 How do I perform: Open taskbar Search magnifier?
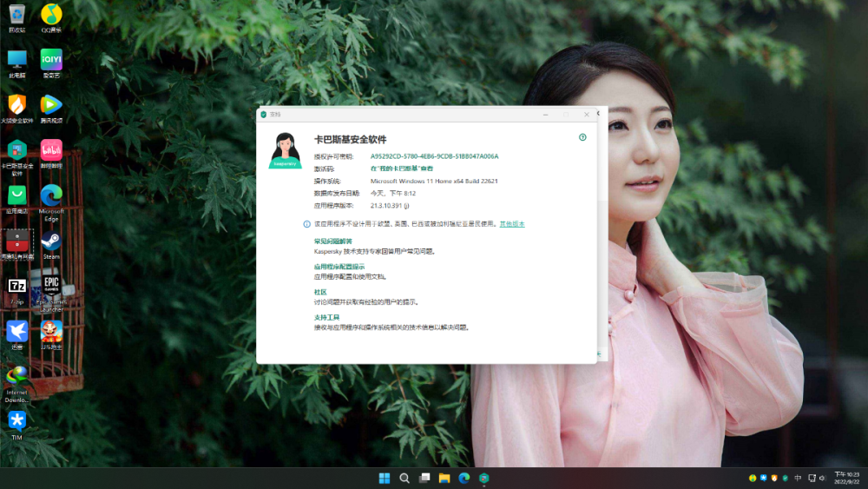(404, 478)
